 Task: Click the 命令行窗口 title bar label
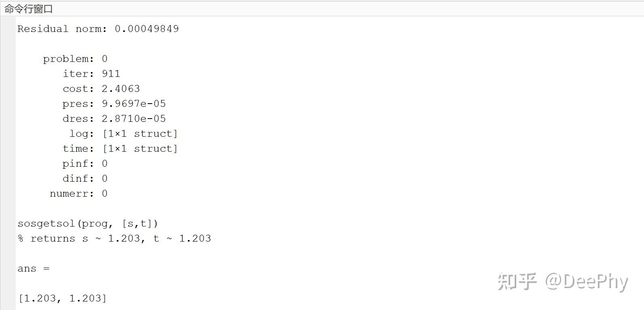[28, 9]
